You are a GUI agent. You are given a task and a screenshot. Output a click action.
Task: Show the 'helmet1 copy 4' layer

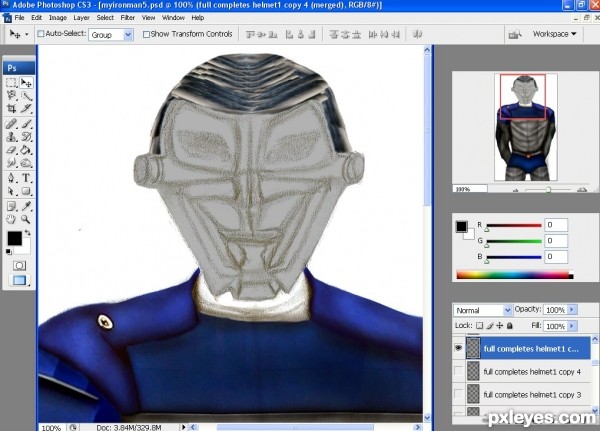tap(458, 371)
